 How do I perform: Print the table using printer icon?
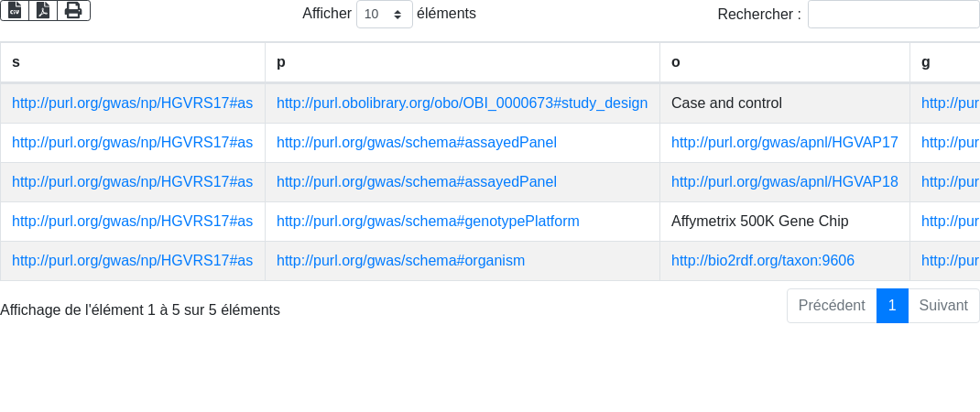[x=73, y=10]
